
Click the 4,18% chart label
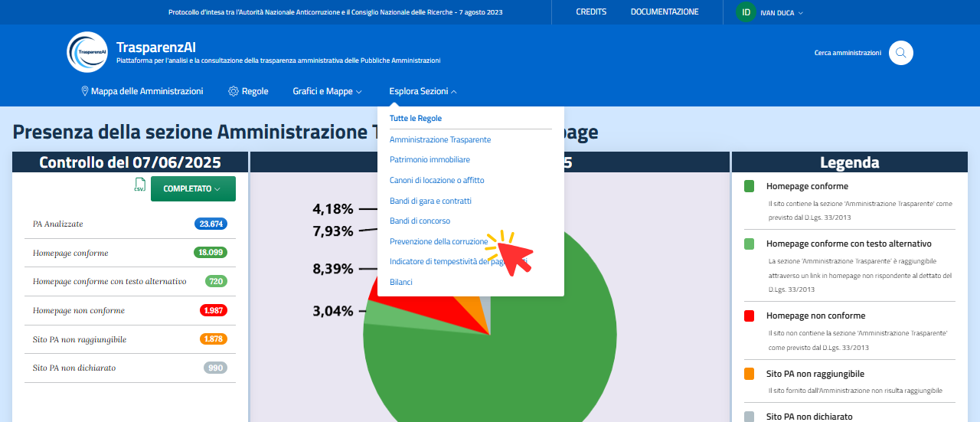click(333, 208)
